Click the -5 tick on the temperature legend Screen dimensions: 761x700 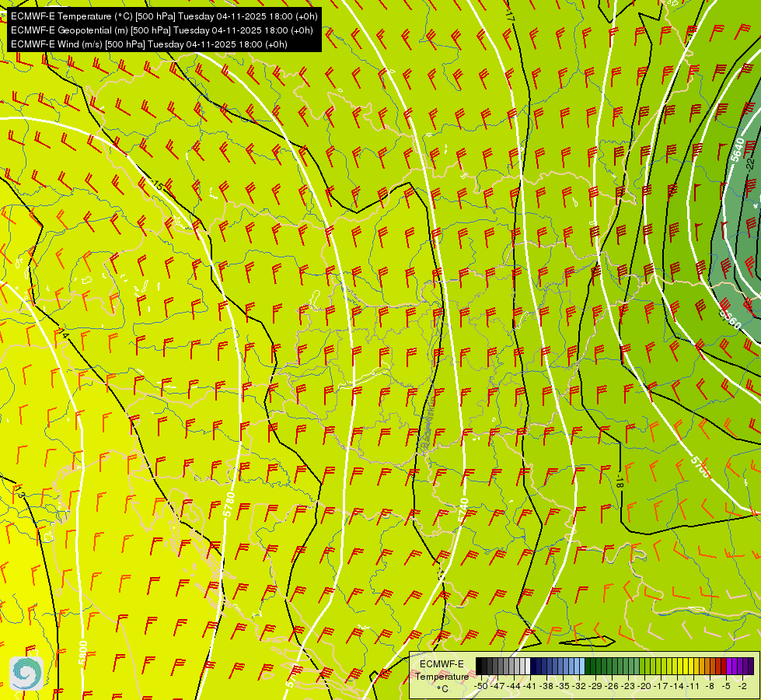727,686
